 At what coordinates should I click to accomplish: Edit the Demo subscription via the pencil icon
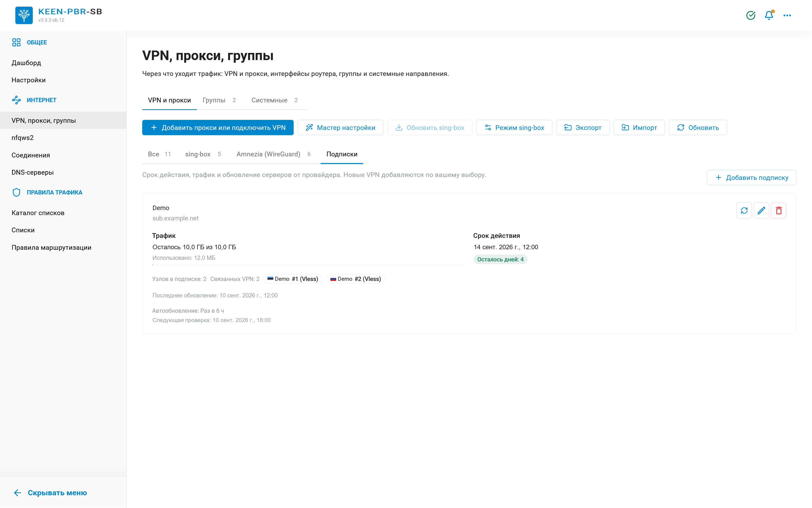click(x=761, y=211)
